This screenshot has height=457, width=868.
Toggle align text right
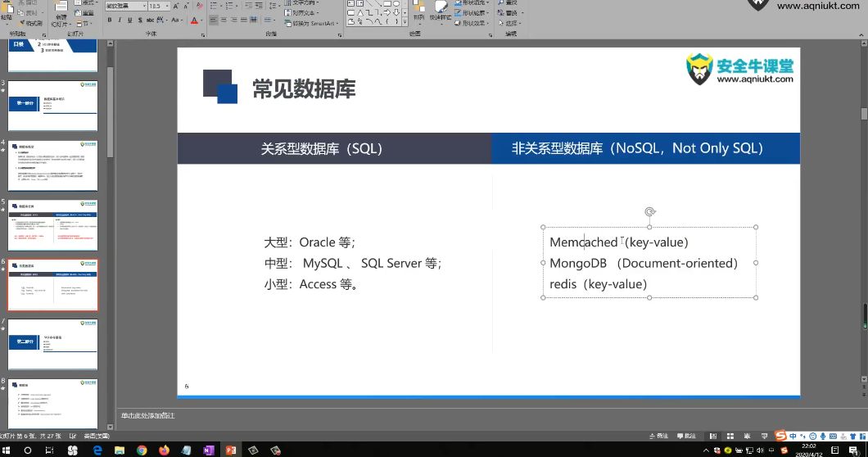pyautogui.click(x=233, y=20)
